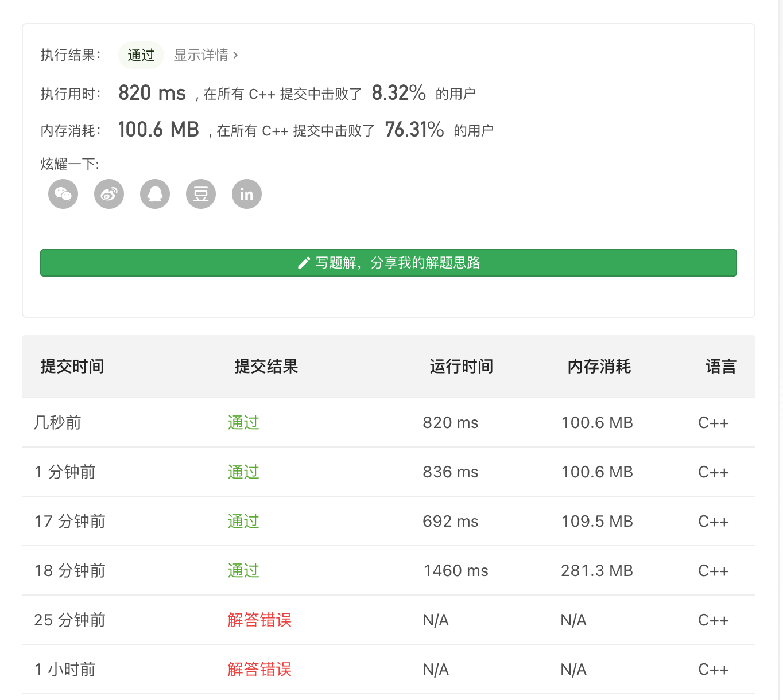Click the 提交时间 column header
783x700 pixels.
pos(72,367)
